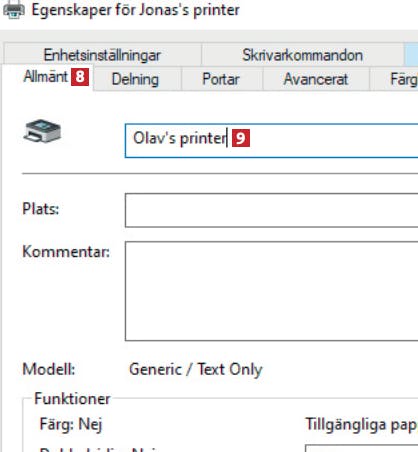Screen dimensions: 418x452
Task: Focus the Plats input field
Action: (x=271, y=210)
